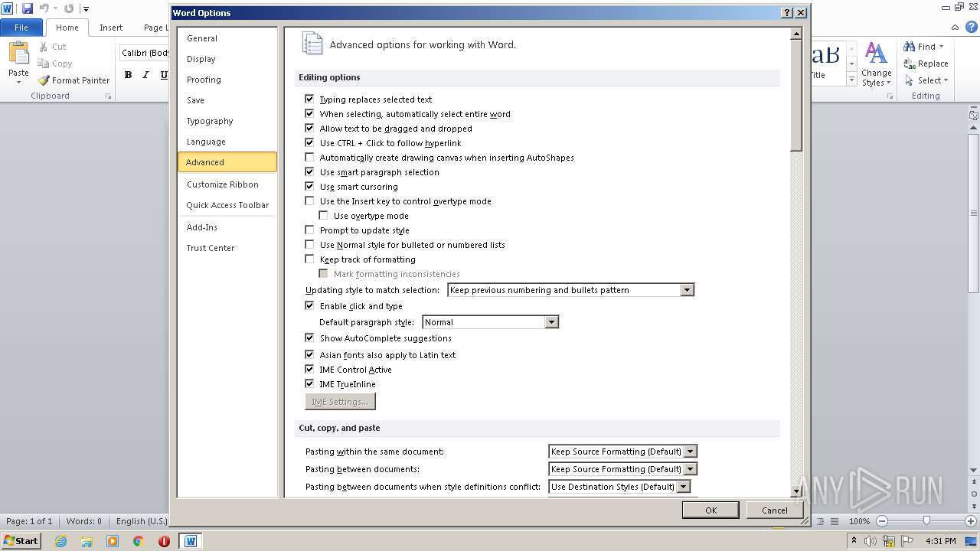Screen dimensions: 980x551
Task: Open Customize Ribbon category
Action: pyautogui.click(x=227, y=184)
